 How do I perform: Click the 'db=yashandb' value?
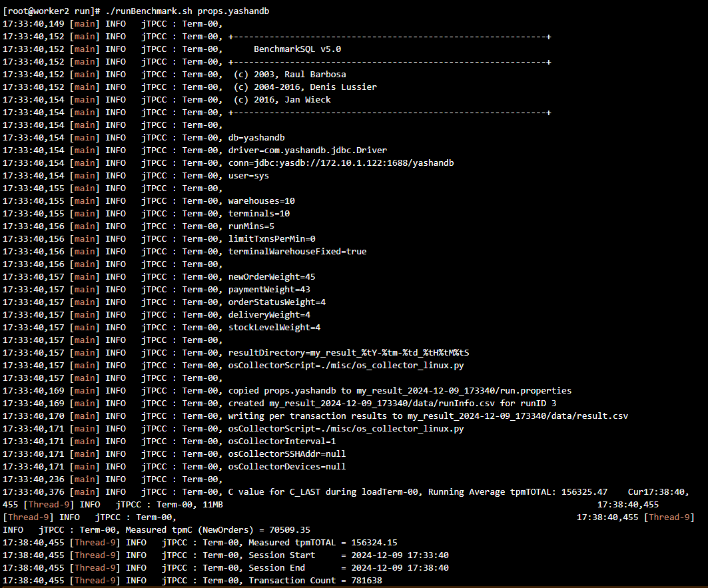[x=256, y=137]
